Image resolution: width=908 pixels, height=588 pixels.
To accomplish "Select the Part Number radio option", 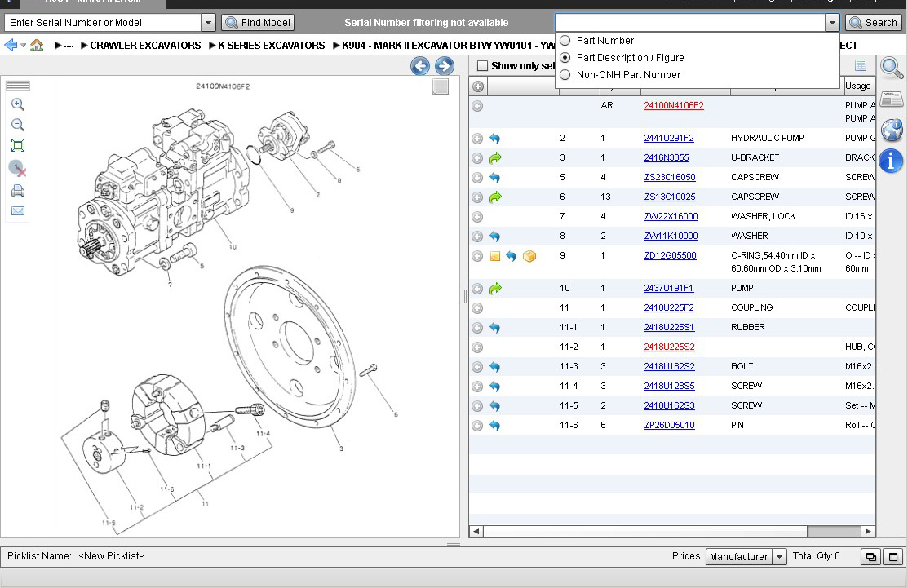I will coord(565,41).
